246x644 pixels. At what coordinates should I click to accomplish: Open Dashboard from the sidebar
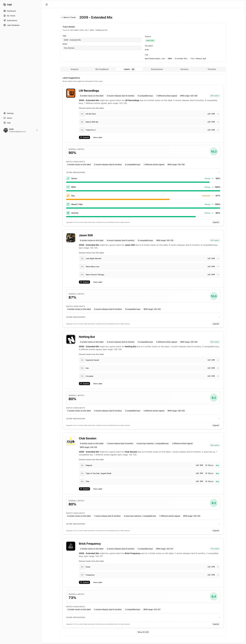[11, 11]
